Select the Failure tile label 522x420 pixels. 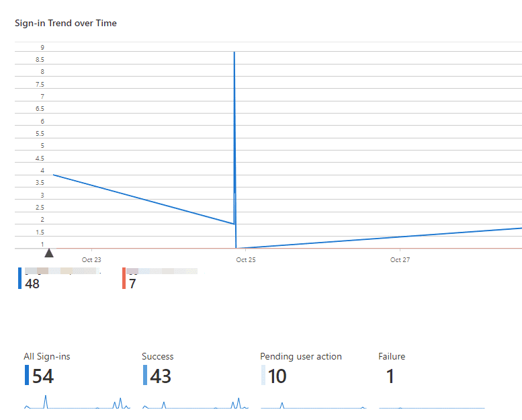[x=392, y=356]
